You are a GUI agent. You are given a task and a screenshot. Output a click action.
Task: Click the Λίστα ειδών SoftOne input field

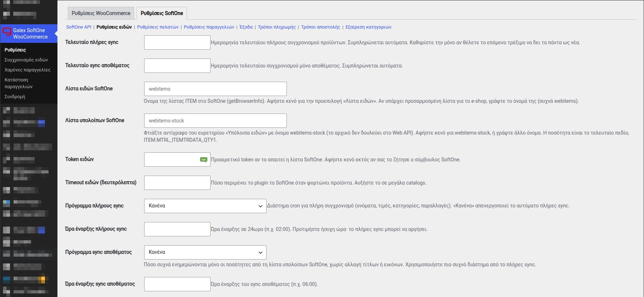[215, 89]
